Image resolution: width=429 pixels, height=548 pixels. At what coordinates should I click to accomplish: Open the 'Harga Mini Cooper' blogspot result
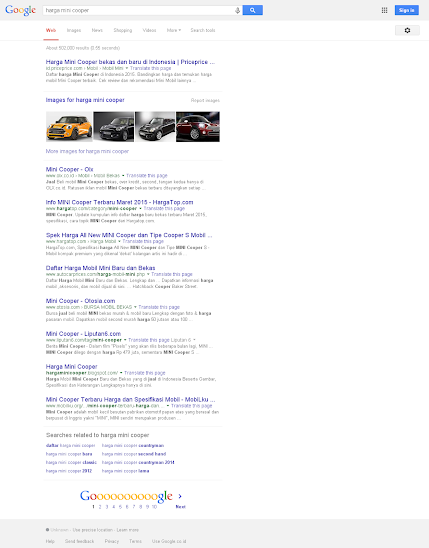pos(72,366)
